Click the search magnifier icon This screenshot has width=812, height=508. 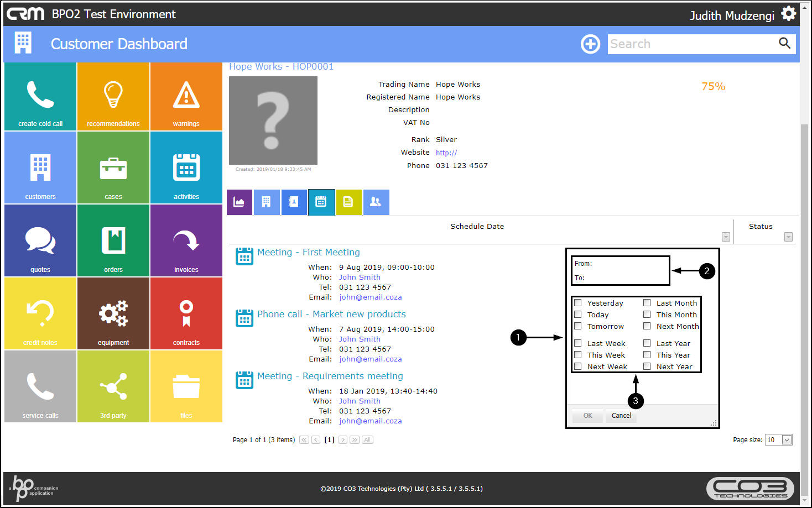(x=784, y=43)
